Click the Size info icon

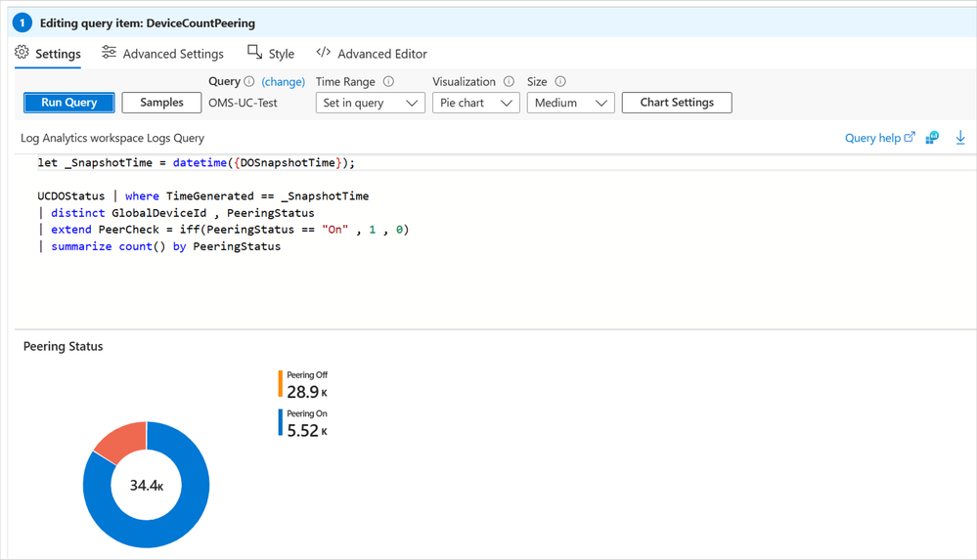[x=560, y=81]
